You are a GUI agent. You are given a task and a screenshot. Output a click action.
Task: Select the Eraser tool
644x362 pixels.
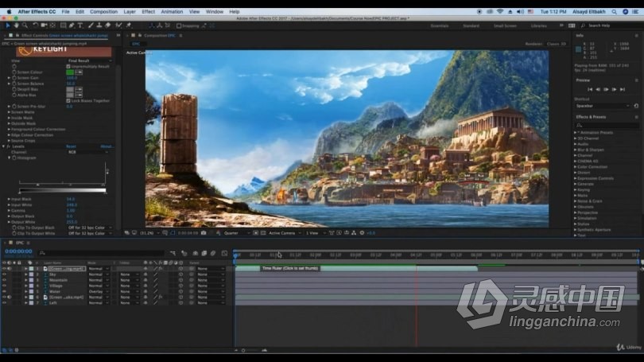pyautogui.click(x=107, y=25)
